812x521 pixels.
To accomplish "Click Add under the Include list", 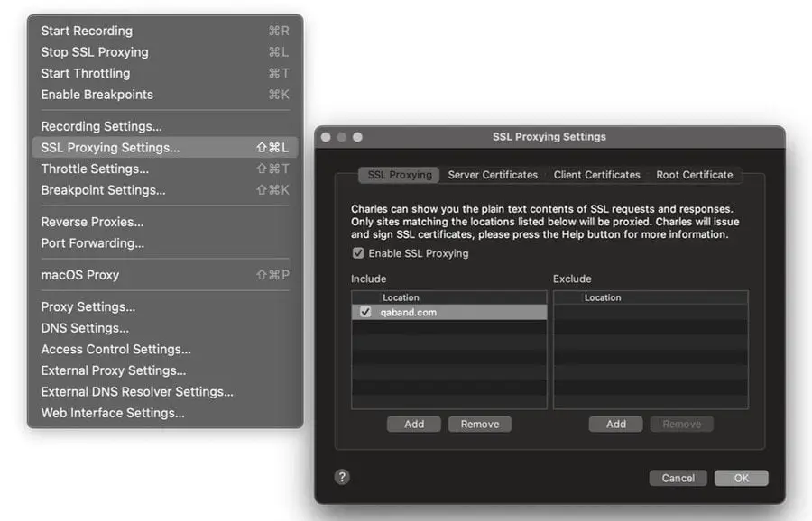I will click(414, 424).
